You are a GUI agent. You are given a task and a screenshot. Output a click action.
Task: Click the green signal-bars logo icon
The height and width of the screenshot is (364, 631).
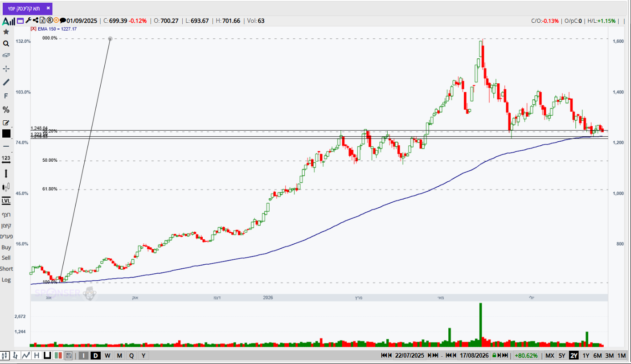(8, 21)
